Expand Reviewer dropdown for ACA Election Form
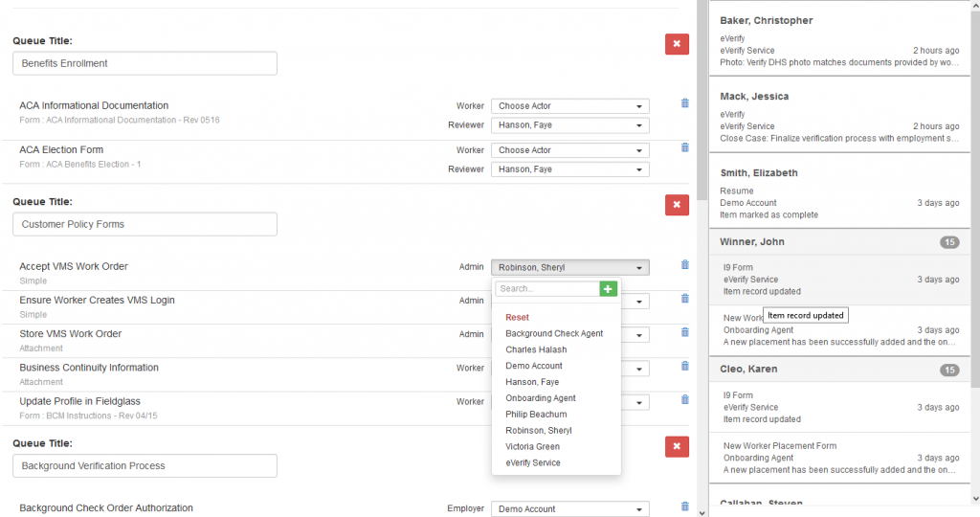This screenshot has height=517, width=980. [x=569, y=169]
